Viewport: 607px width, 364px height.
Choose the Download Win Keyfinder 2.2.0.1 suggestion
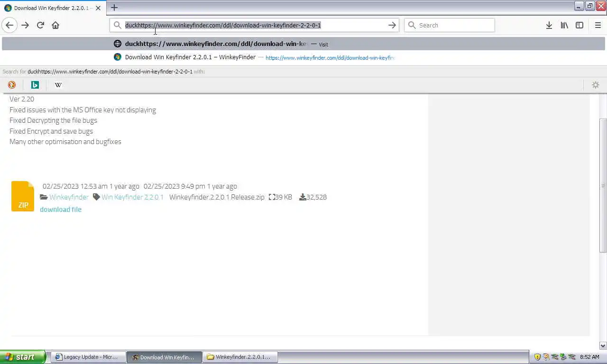tap(303, 57)
